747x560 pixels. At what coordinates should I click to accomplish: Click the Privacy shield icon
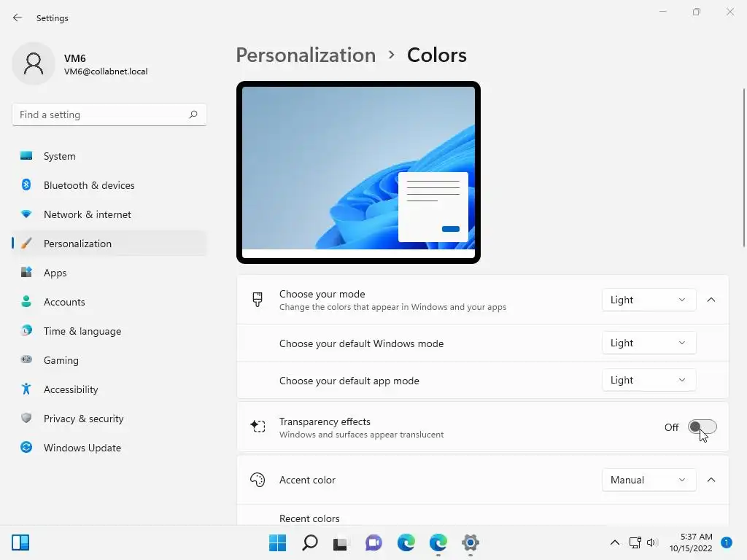pos(26,418)
